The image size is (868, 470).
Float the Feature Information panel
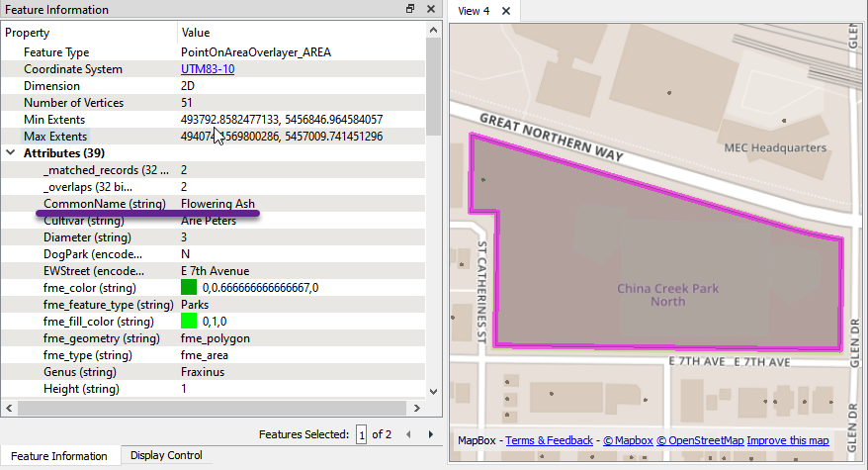[x=410, y=9]
